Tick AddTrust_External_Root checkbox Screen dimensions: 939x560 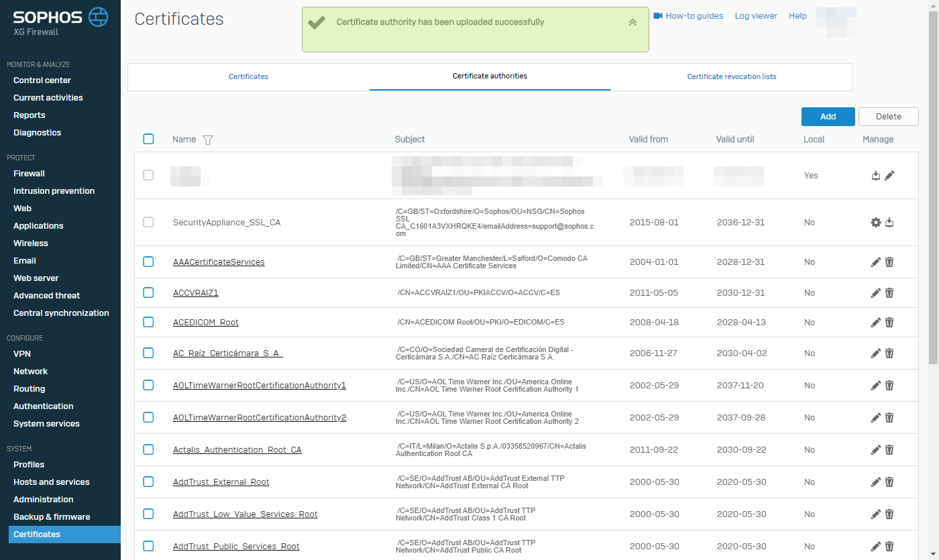coord(148,482)
